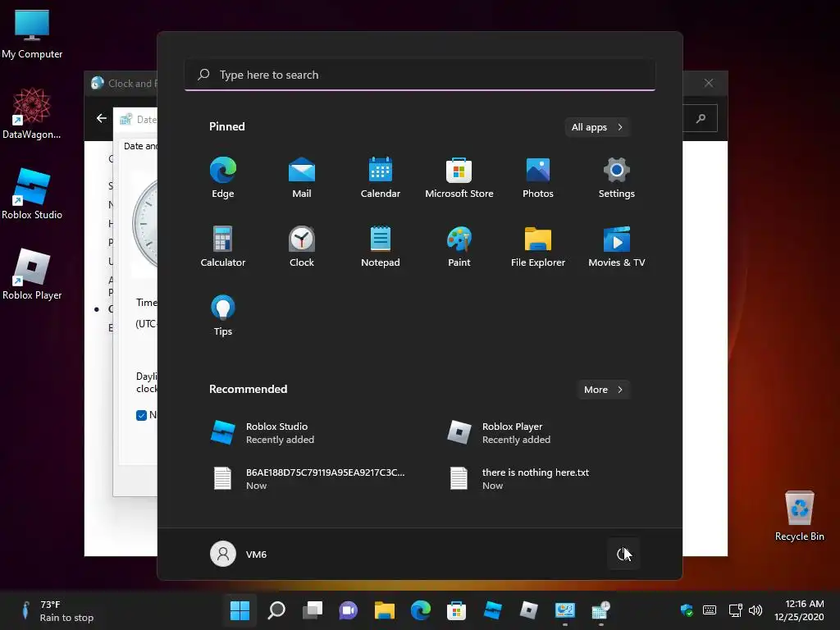This screenshot has height=630, width=840.
Task: Open taskbar Search
Action: pos(276,609)
